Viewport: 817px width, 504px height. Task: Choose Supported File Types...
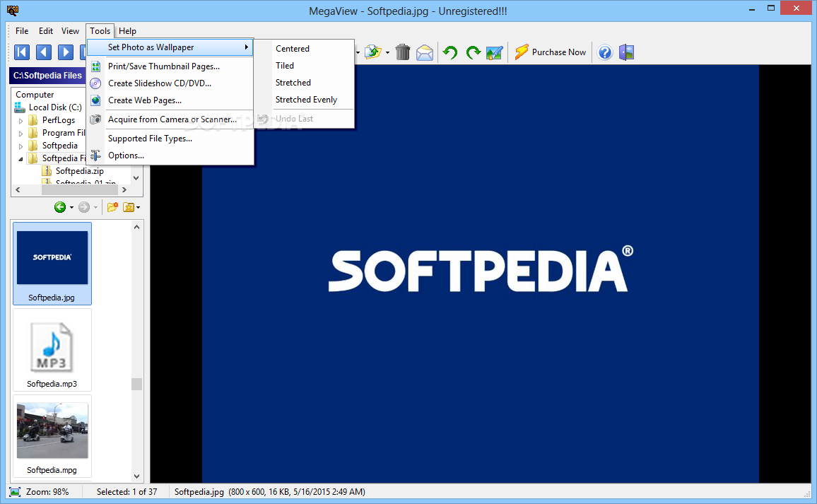[170, 139]
